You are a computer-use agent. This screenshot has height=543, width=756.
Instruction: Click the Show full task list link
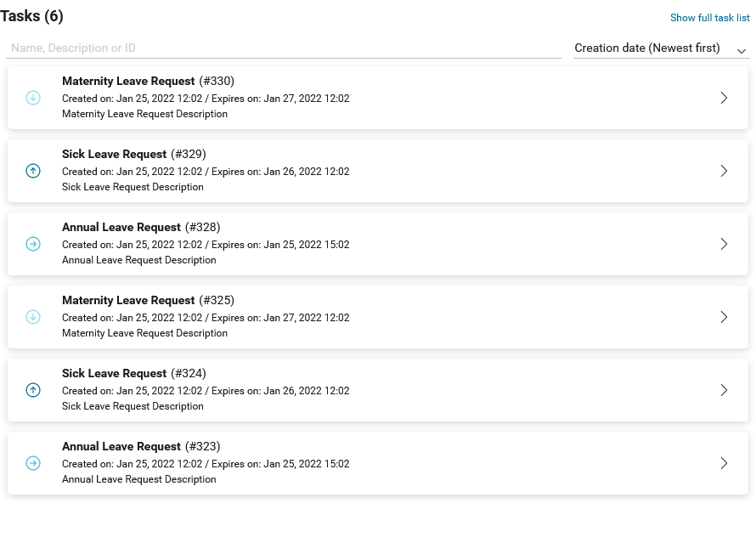point(709,18)
